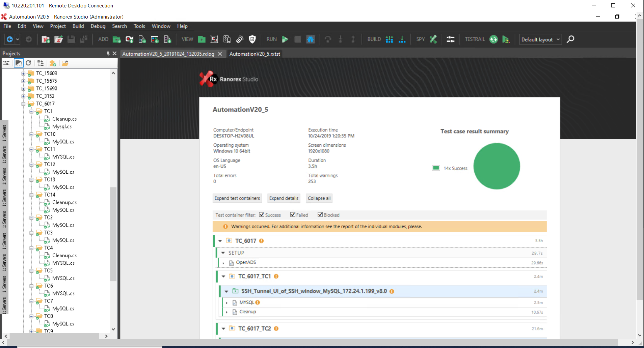Screen dimensions: 644x348
Task: Click the Projects panel refresh icon
Action: click(x=28, y=63)
